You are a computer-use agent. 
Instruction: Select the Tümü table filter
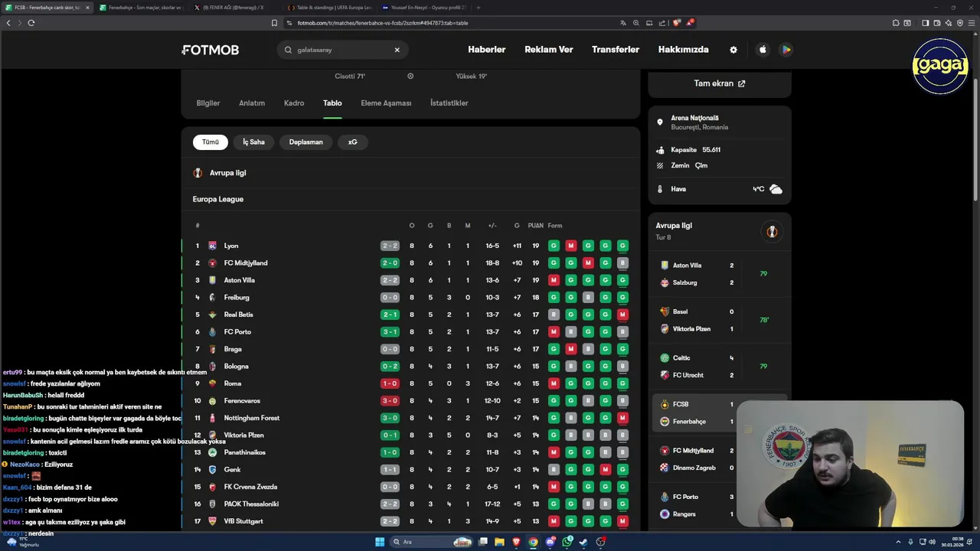[x=211, y=142]
